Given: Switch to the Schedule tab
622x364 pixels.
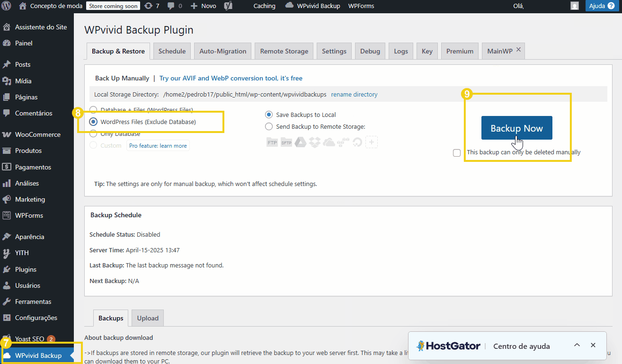Looking at the screenshot, I should [172, 51].
